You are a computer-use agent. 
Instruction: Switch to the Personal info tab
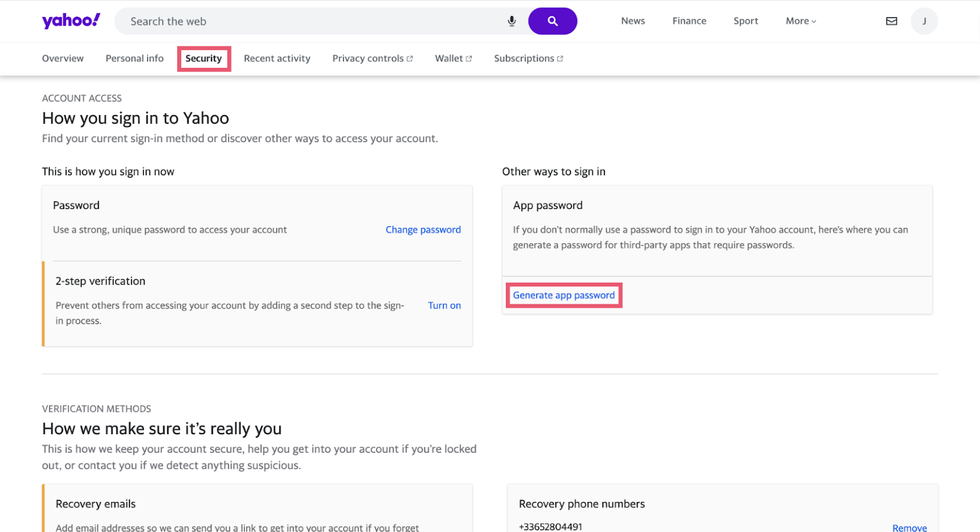click(x=135, y=58)
